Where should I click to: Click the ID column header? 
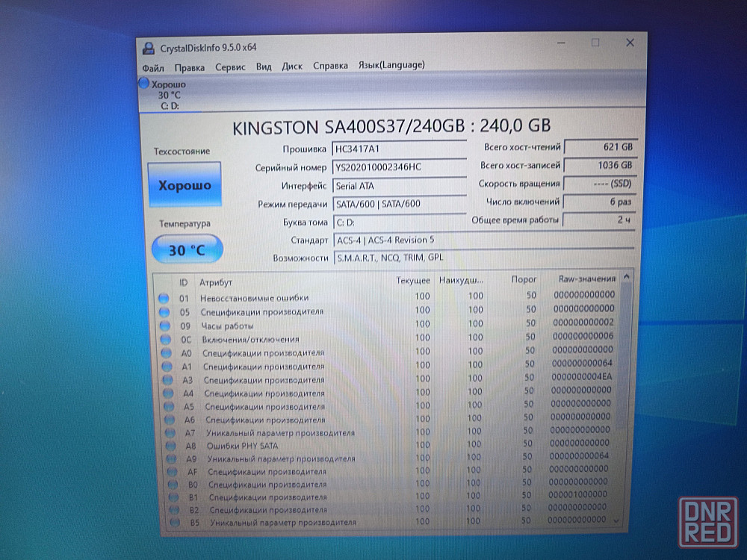[184, 283]
